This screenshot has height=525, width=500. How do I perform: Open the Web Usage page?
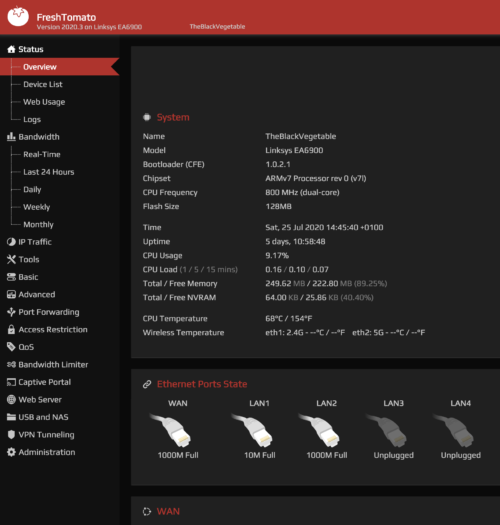tap(44, 102)
